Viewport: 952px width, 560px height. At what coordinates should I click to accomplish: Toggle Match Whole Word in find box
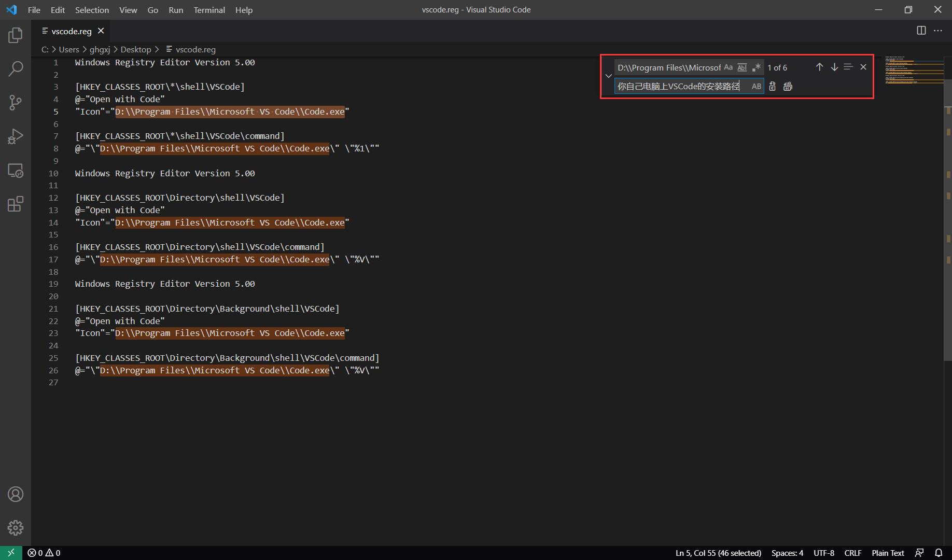click(x=743, y=67)
